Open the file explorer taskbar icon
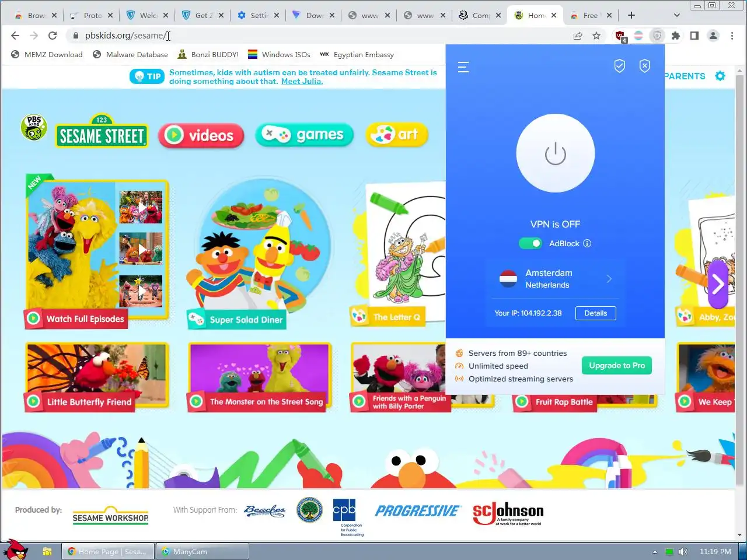The height and width of the screenshot is (560, 747). (47, 551)
